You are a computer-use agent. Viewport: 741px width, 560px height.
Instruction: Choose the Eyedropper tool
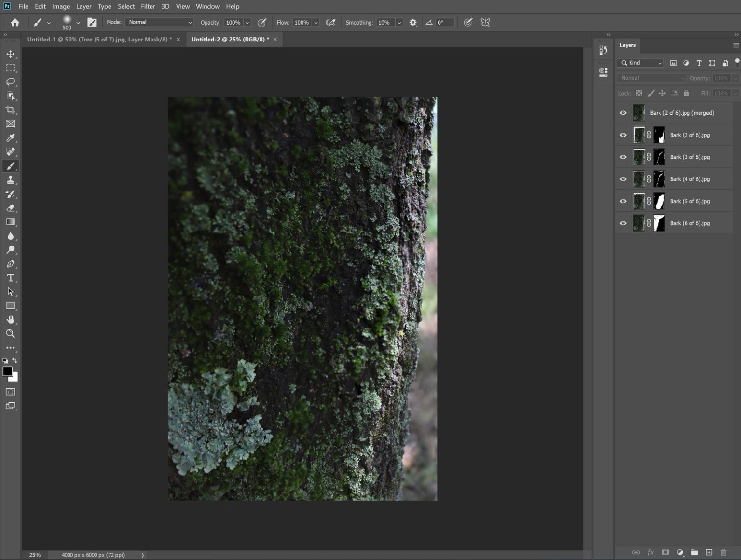pos(11,138)
